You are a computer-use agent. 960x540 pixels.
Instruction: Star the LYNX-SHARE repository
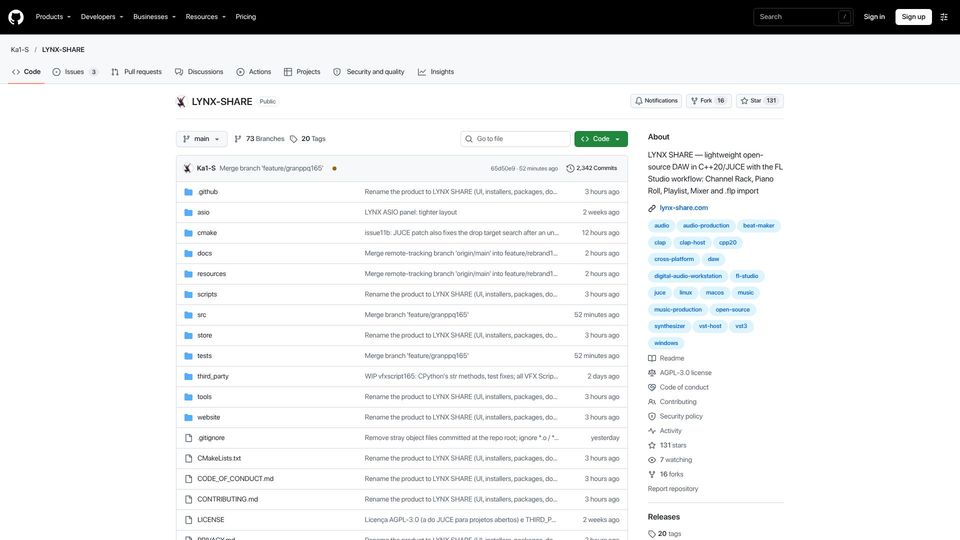tap(759, 101)
